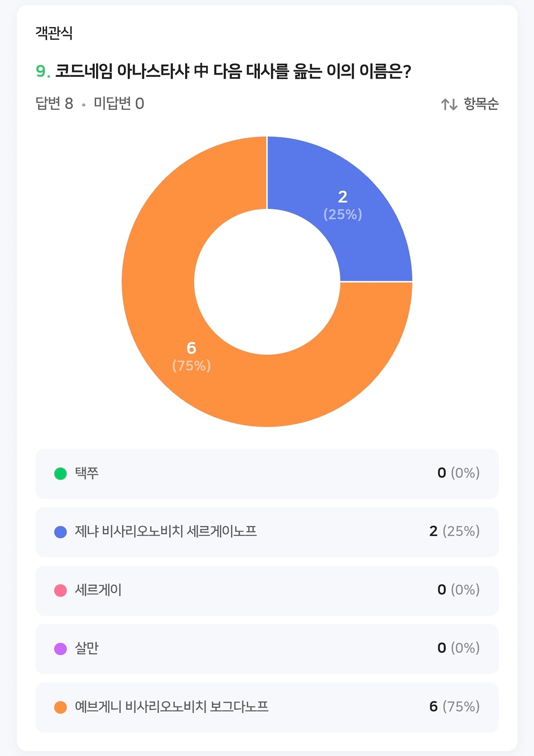Image resolution: width=534 pixels, height=756 pixels.
Task: Click the 2 (25%) count in legend
Action: tap(454, 531)
